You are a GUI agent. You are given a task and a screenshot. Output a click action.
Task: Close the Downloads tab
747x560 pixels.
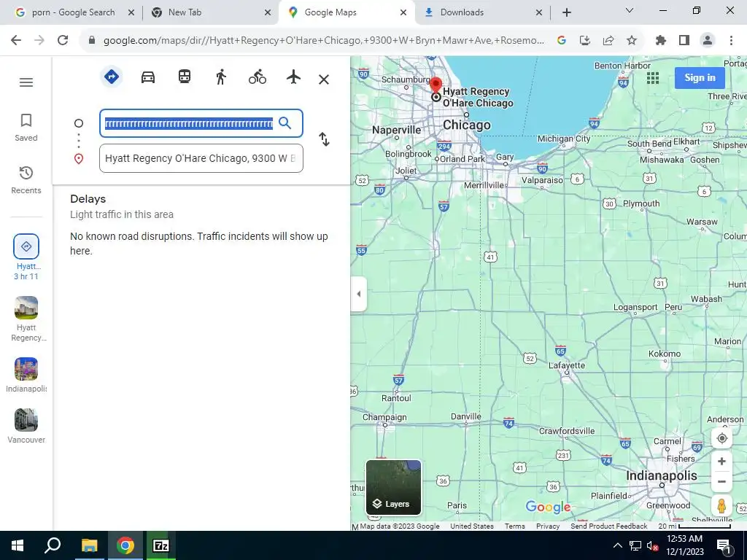pos(539,12)
